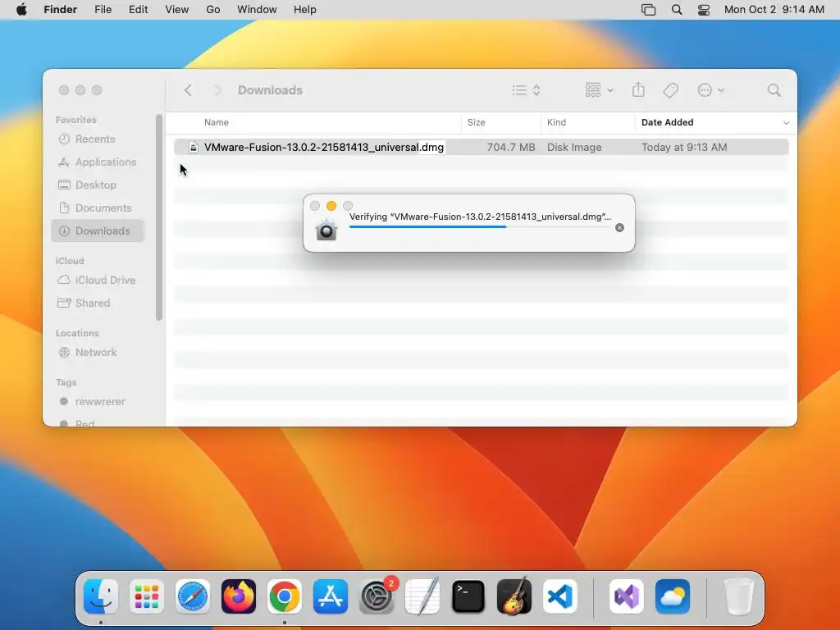
Task: Open Terminal from the Dock
Action: [468, 597]
